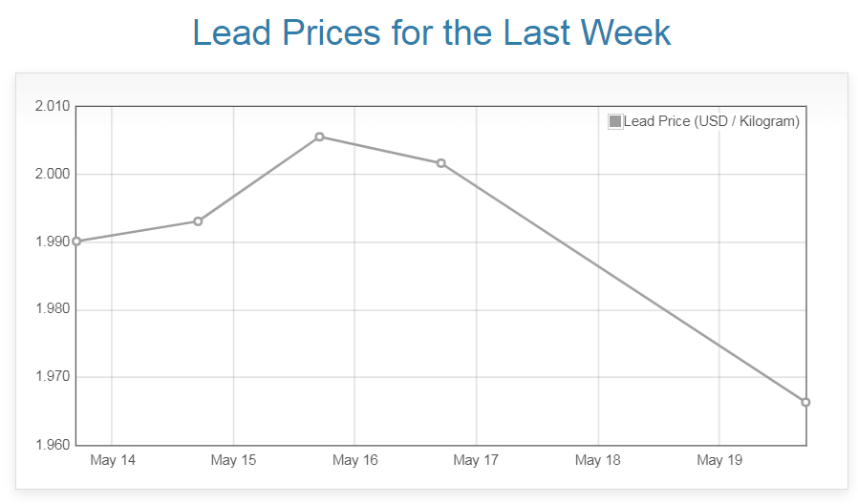Select the 'May 16' x-axis label
This screenshot has width=858, height=504.
click(354, 460)
